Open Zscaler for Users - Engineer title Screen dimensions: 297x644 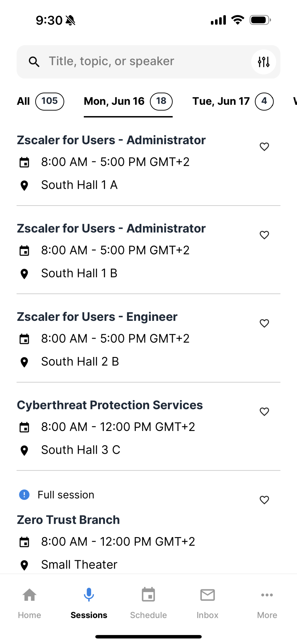pos(97,316)
